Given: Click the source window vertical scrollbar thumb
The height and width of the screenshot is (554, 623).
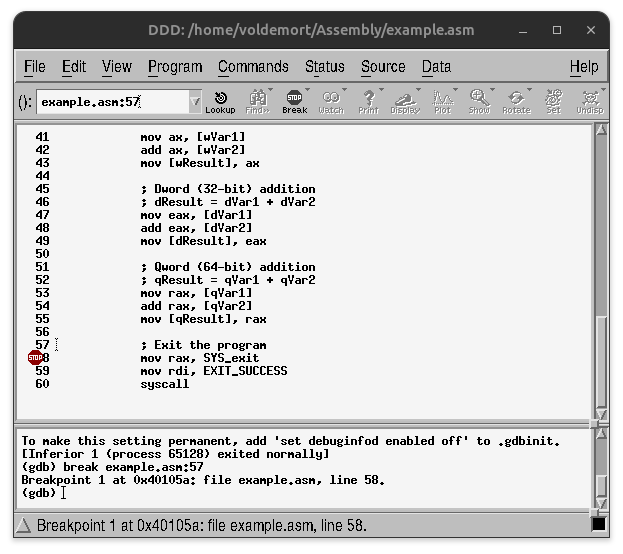Looking at the screenshot, I should click(x=602, y=362).
